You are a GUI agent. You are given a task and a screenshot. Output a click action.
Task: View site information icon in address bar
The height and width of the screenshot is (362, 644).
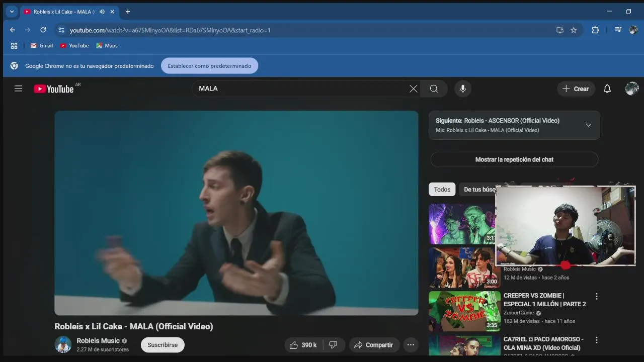(61, 30)
